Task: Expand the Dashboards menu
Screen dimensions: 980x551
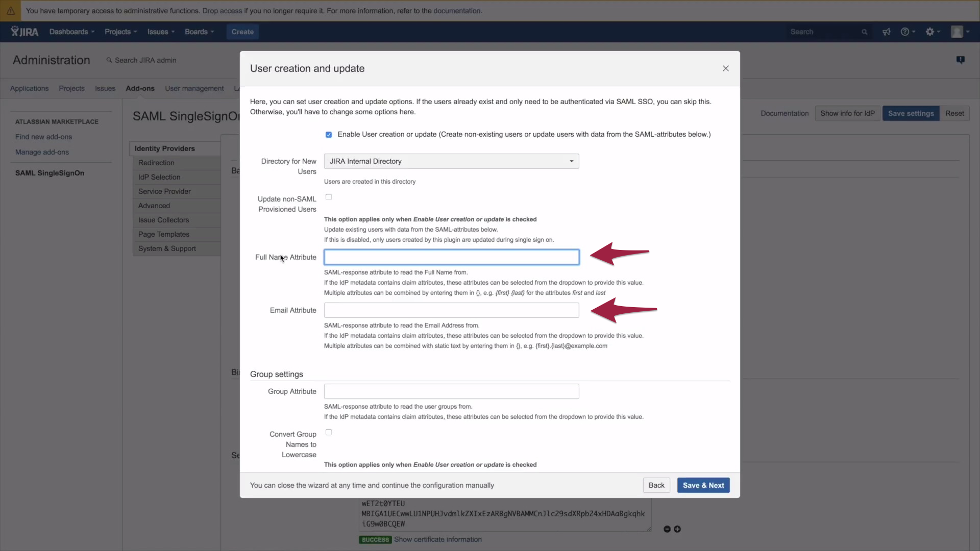Action: [72, 32]
